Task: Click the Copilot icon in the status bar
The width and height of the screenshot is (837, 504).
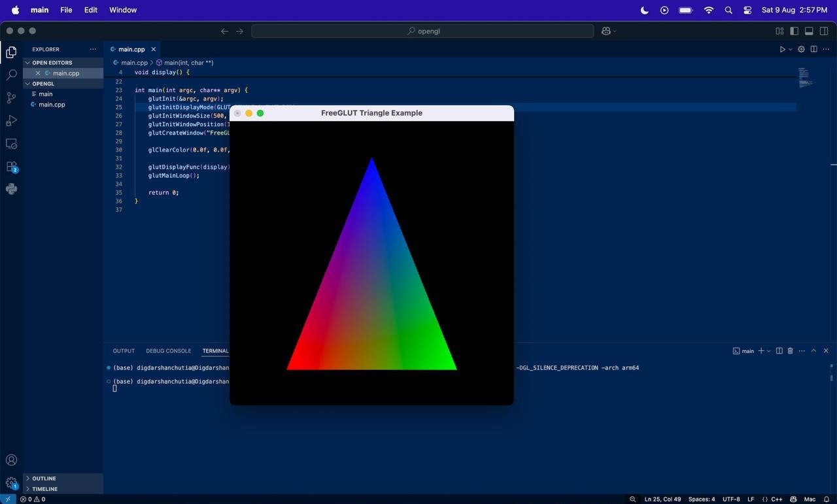Action: pos(792,499)
